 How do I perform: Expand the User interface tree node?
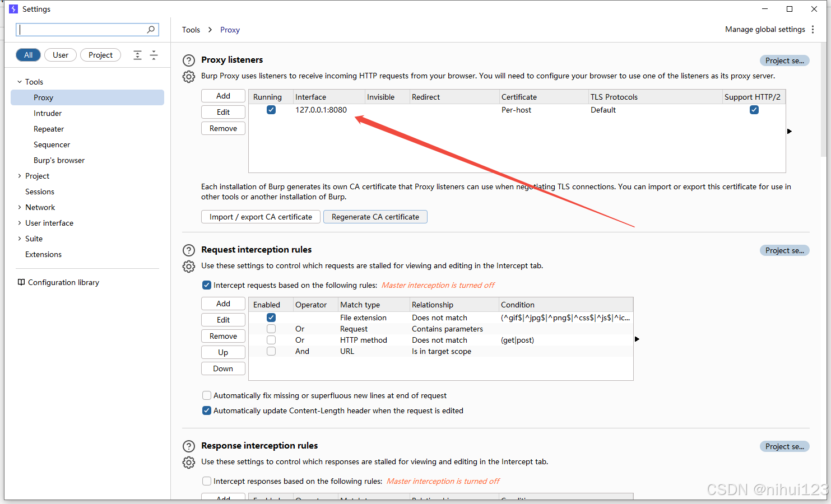pos(20,223)
